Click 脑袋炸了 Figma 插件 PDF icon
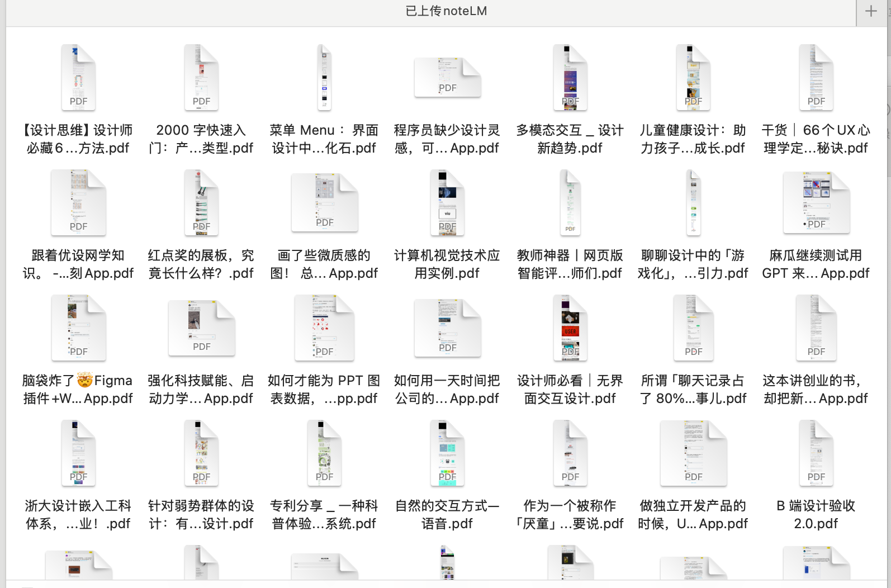Viewport: 891px width, 588px height. coord(78,328)
